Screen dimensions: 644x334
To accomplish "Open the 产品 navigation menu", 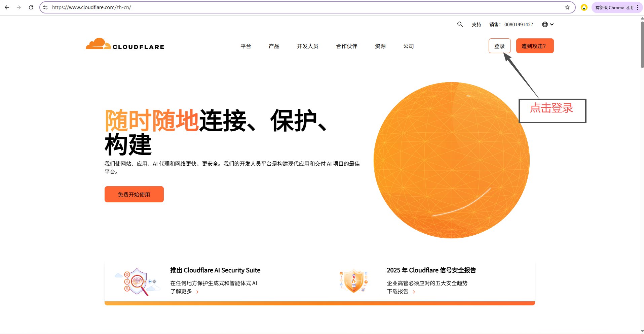I will (x=274, y=46).
